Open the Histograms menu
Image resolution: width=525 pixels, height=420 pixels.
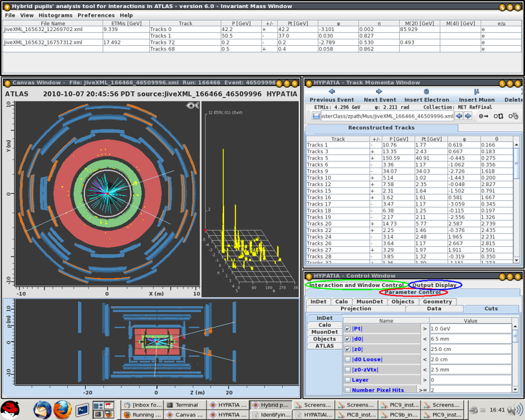point(55,15)
